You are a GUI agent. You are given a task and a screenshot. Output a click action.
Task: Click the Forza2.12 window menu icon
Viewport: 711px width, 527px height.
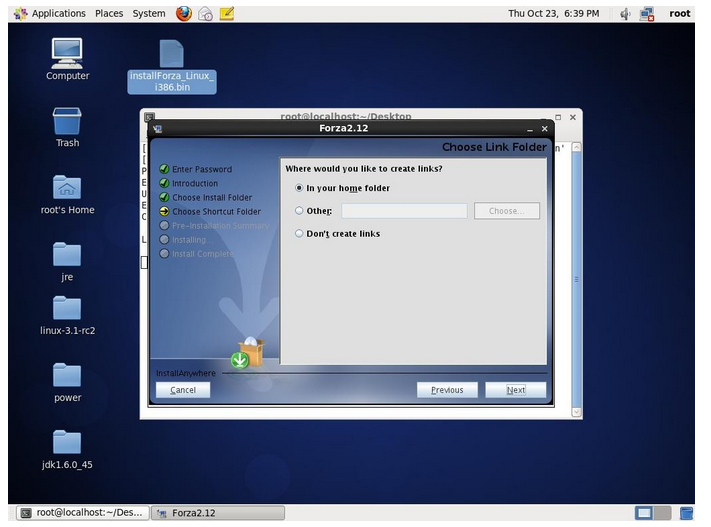[158, 129]
